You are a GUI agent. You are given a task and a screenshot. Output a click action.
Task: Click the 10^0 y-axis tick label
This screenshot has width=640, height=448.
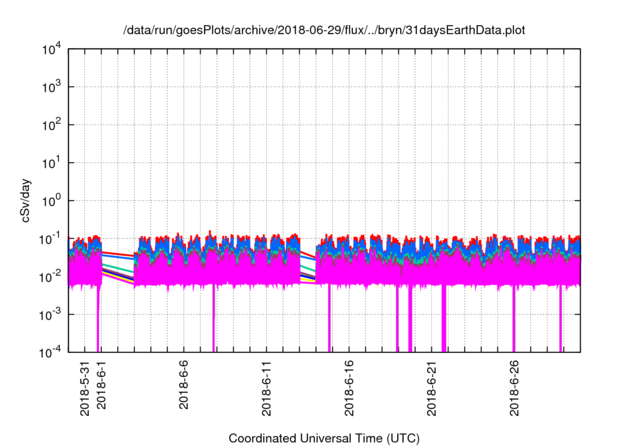tap(52, 201)
